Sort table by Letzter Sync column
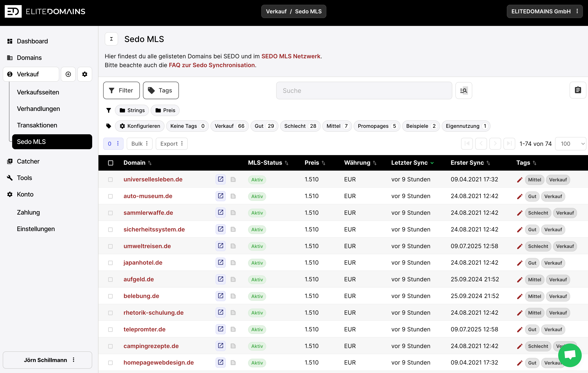The width and height of the screenshot is (588, 373). [x=412, y=163]
